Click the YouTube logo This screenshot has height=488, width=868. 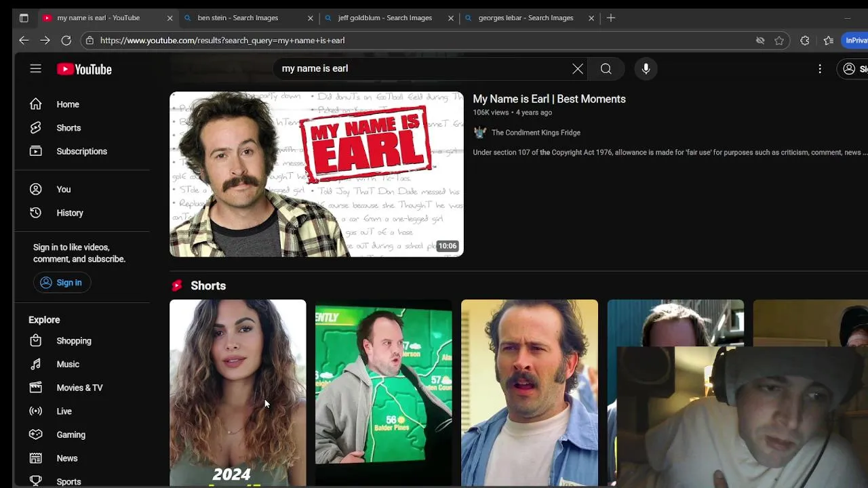(84, 69)
